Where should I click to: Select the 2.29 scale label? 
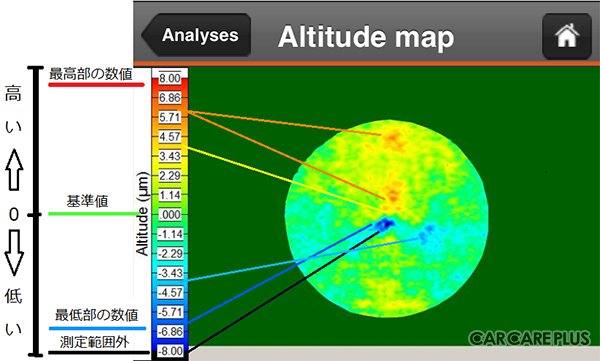[170, 176]
